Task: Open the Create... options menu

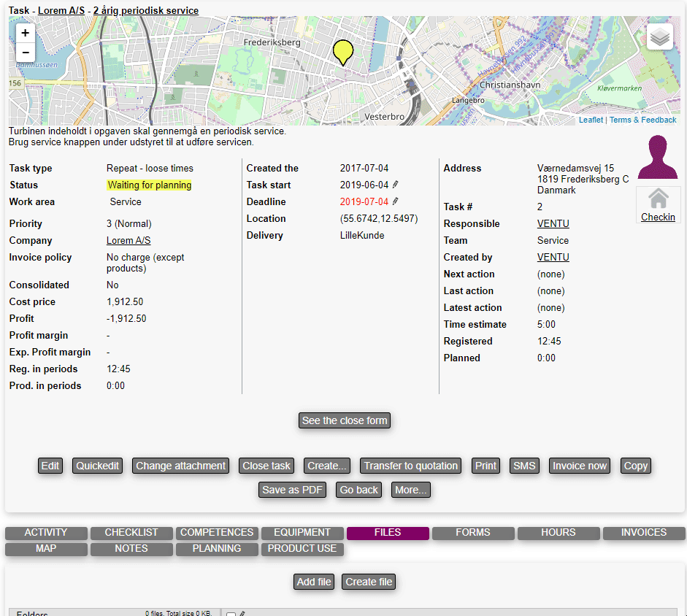Action: (x=327, y=466)
